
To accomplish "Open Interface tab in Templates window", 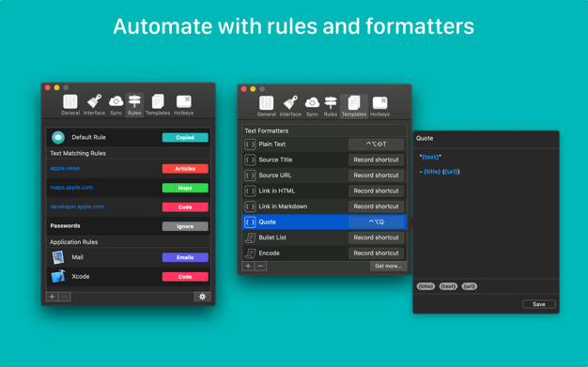I will [290, 106].
